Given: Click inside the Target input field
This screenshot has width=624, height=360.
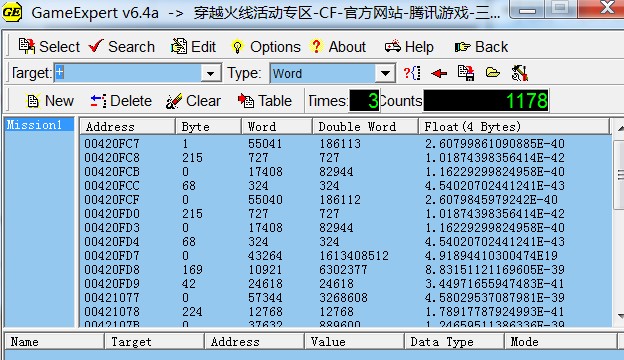Looking at the screenshot, I should [127, 73].
